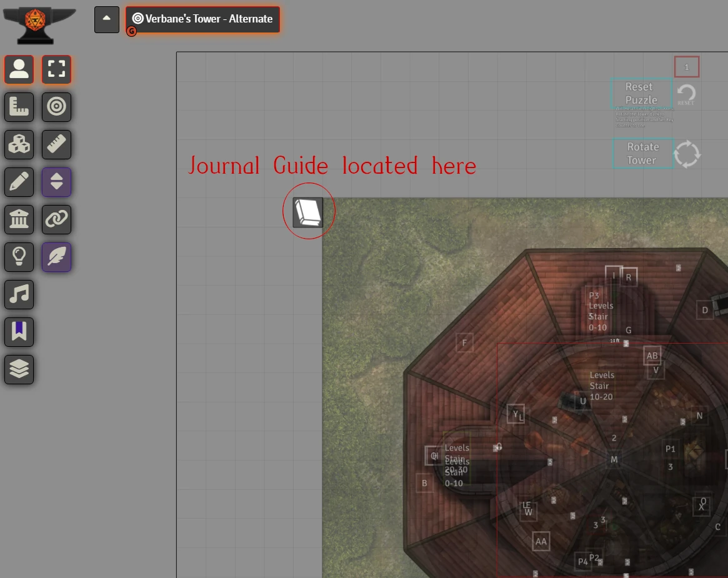This screenshot has height=578, width=728.
Task: Open Tile Controls cubes icon
Action: pyautogui.click(x=19, y=144)
